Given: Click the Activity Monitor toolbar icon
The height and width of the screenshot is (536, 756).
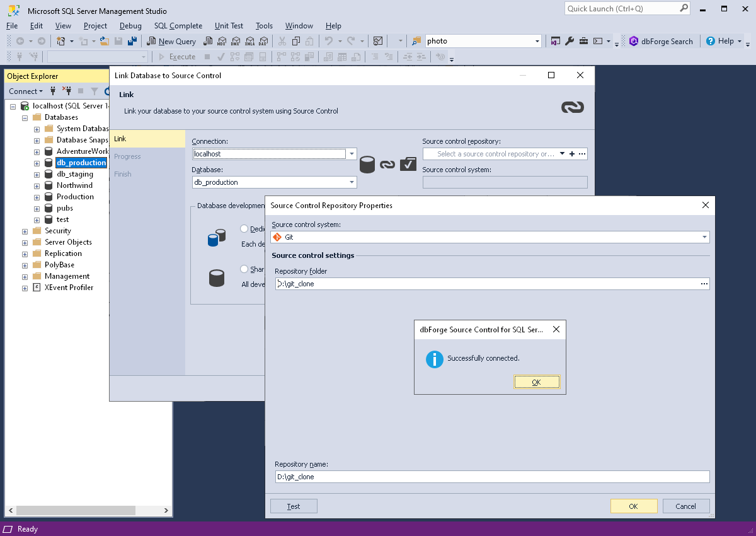Looking at the screenshot, I should [x=378, y=41].
